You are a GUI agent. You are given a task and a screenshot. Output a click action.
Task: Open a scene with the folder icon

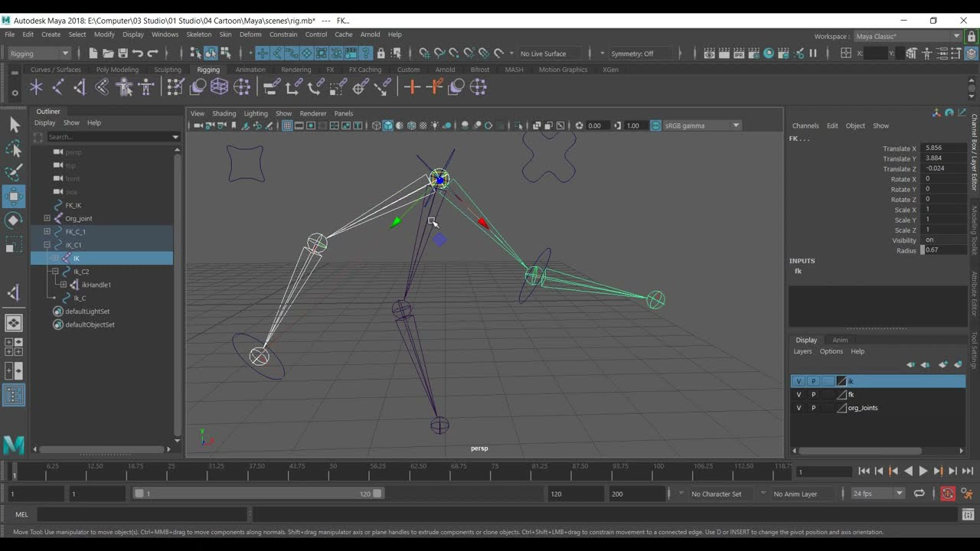108,54
